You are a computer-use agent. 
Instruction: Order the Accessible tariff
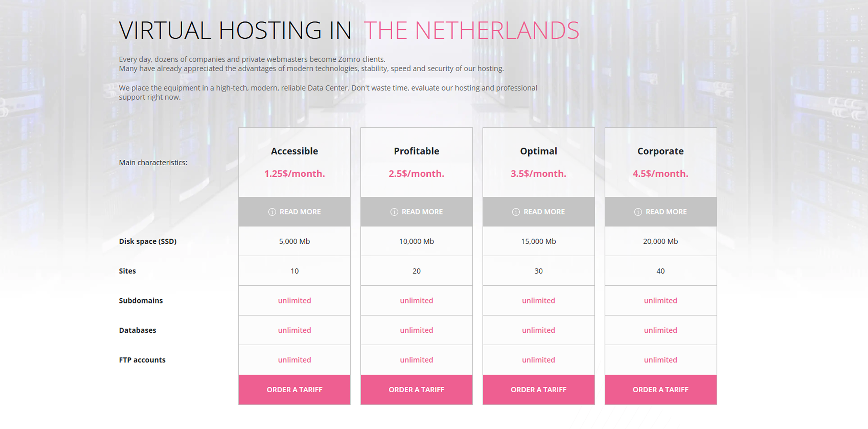coord(295,390)
